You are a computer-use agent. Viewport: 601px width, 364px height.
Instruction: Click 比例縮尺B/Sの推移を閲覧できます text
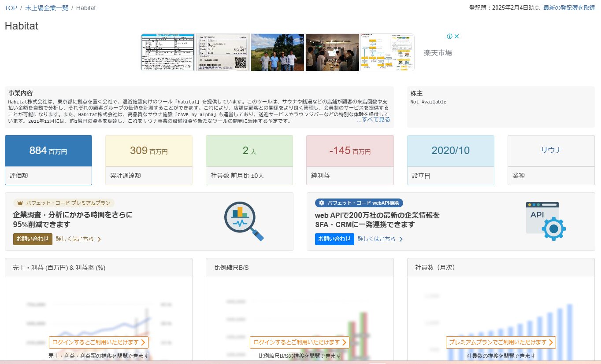pyautogui.click(x=300, y=356)
